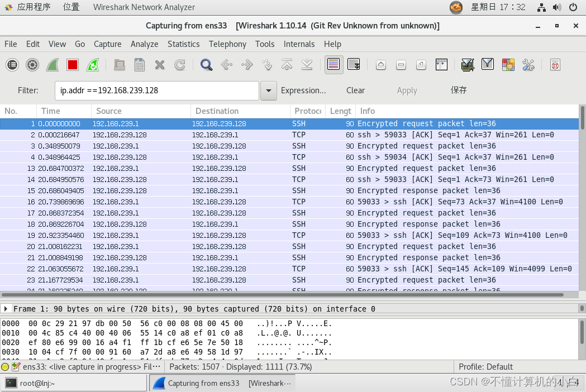Click the Expression... button

tap(303, 90)
